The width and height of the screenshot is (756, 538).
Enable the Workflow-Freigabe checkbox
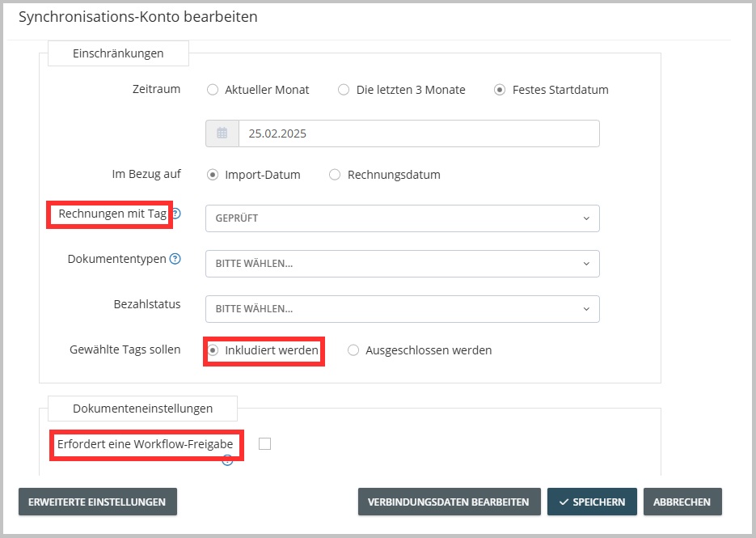point(264,444)
